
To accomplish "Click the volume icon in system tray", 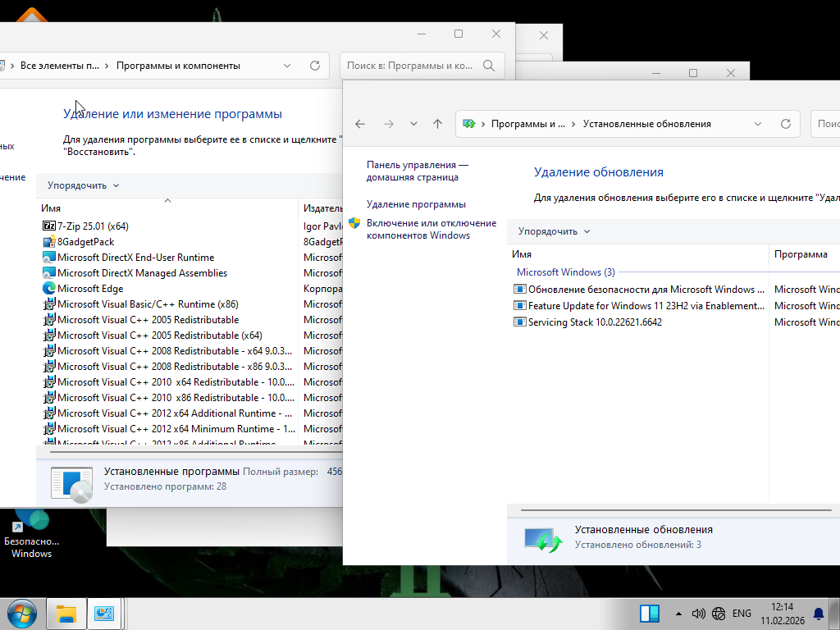I will pos(699,614).
